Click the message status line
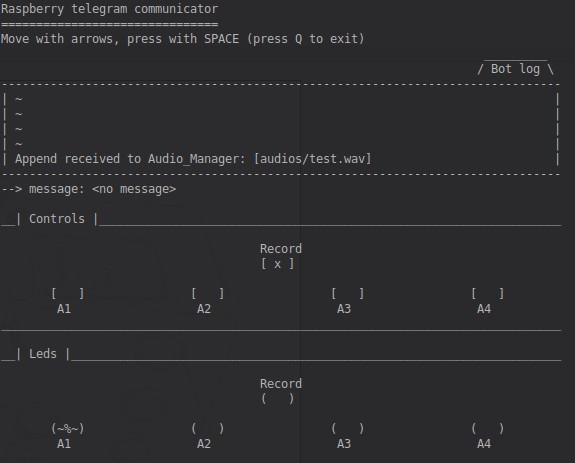 point(89,189)
